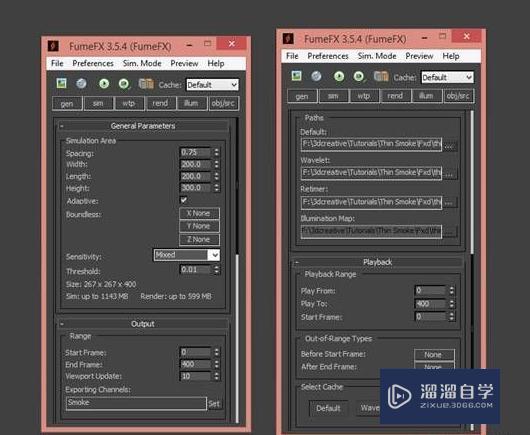The height and width of the screenshot is (435, 530).
Task: Switch to wtp tab in left window
Action: pyautogui.click(x=129, y=103)
